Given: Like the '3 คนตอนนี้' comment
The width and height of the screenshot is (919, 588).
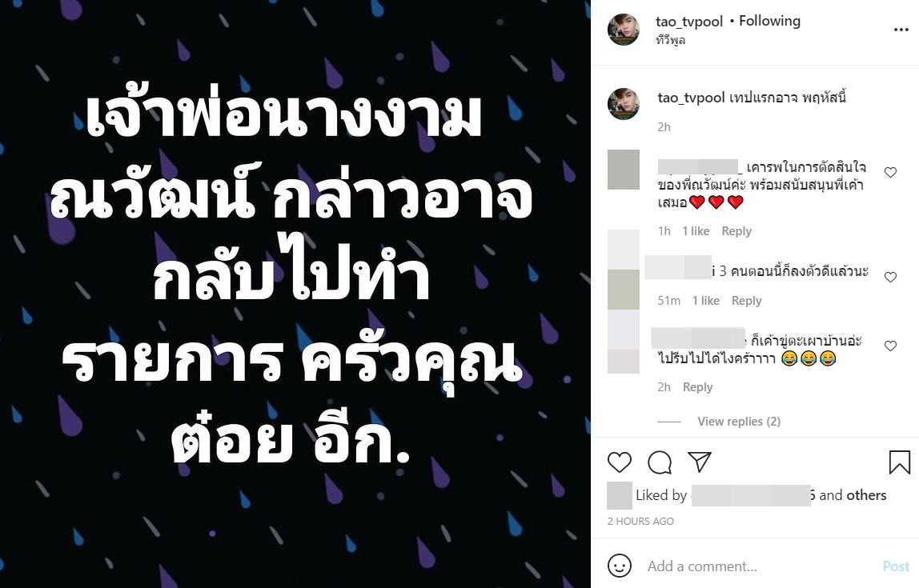Looking at the screenshot, I should pyautogui.click(x=890, y=277).
